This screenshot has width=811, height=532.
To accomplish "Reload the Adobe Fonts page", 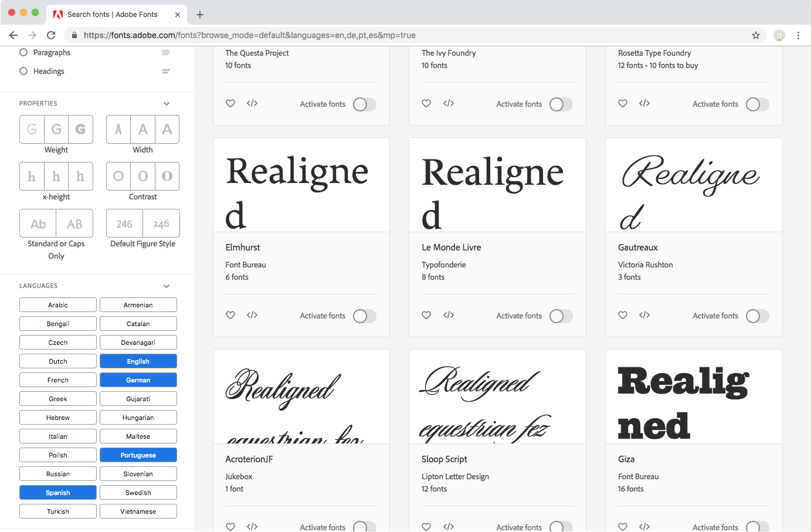I will [51, 35].
